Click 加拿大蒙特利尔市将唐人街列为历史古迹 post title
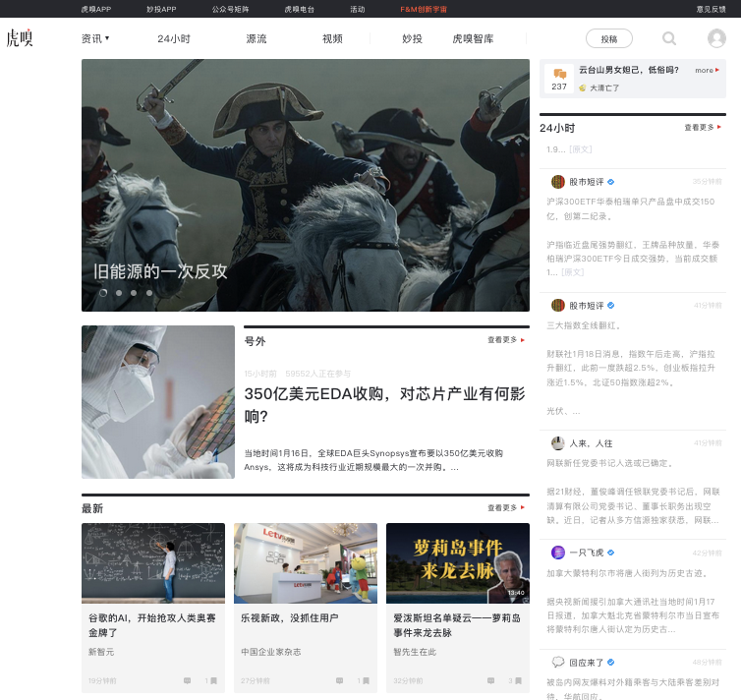Viewport: 741px width, 700px height. pos(627,573)
